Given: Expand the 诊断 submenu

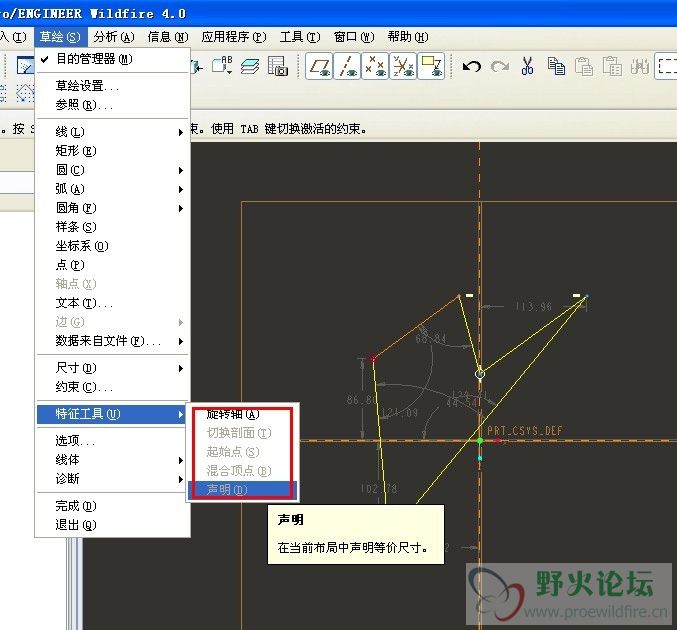Looking at the screenshot, I should click(x=112, y=478).
